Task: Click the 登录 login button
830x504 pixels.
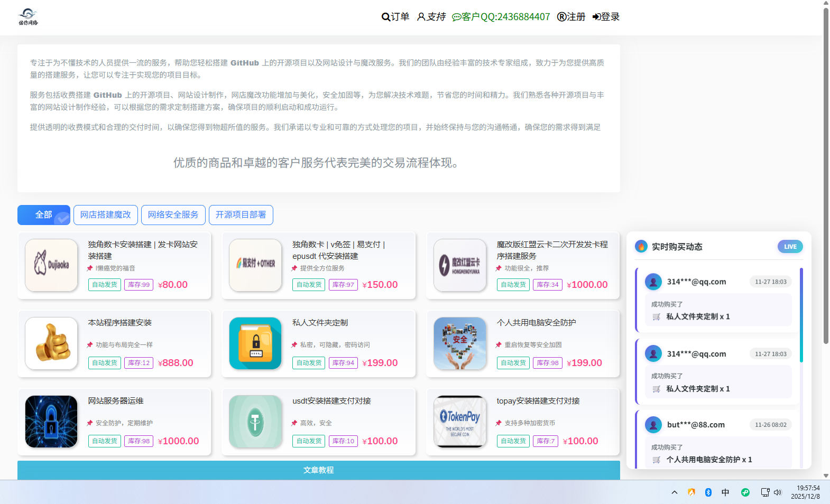Action: pyautogui.click(x=606, y=17)
